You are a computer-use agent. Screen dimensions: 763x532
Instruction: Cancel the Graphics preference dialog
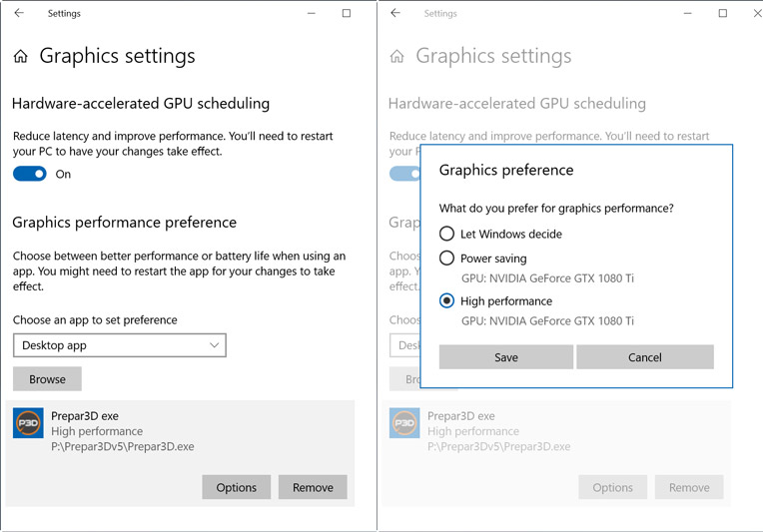click(645, 357)
